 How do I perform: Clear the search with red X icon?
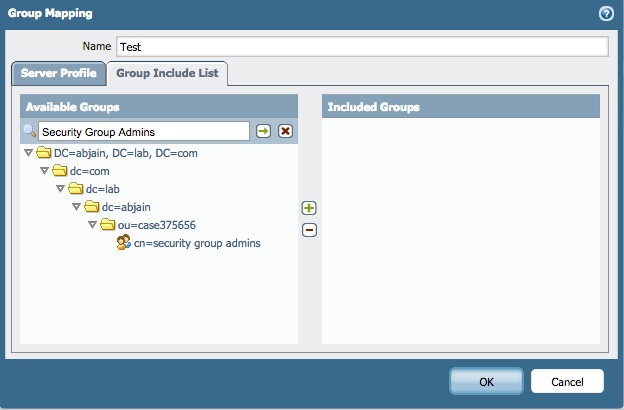[x=285, y=131]
